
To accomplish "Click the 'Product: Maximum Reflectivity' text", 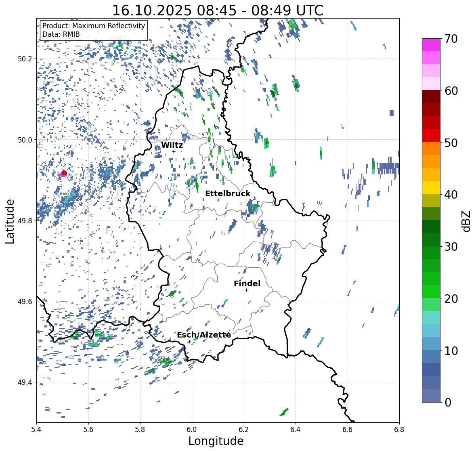I will [94, 26].
